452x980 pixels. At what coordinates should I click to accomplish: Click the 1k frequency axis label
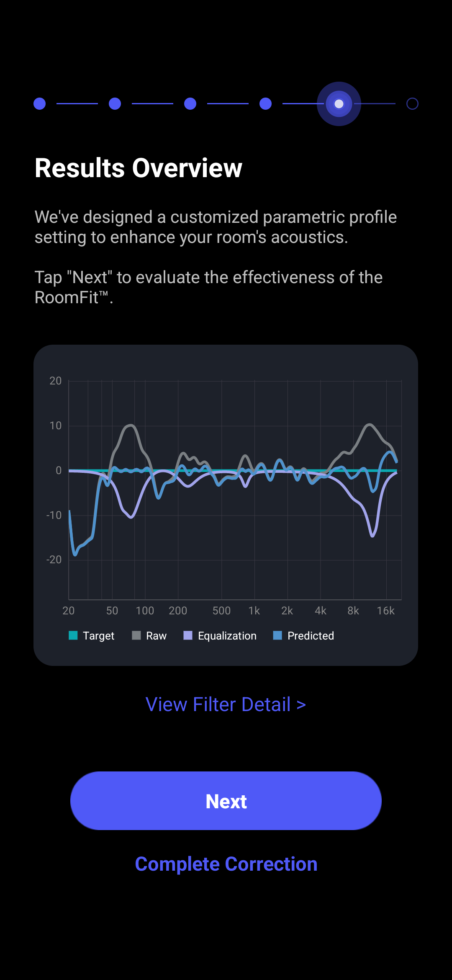pyautogui.click(x=254, y=611)
